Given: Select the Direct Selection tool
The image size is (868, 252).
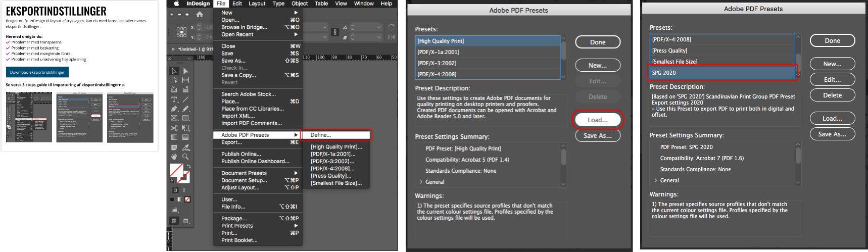Looking at the screenshot, I should click(185, 71).
